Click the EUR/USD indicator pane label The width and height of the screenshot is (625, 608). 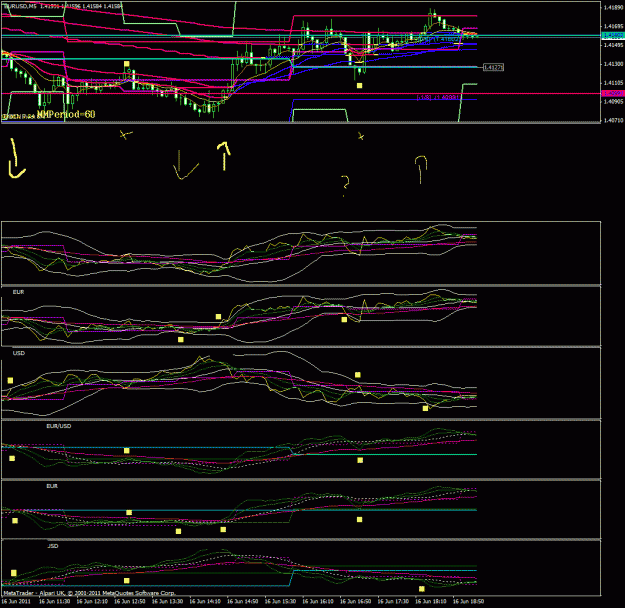(59, 426)
